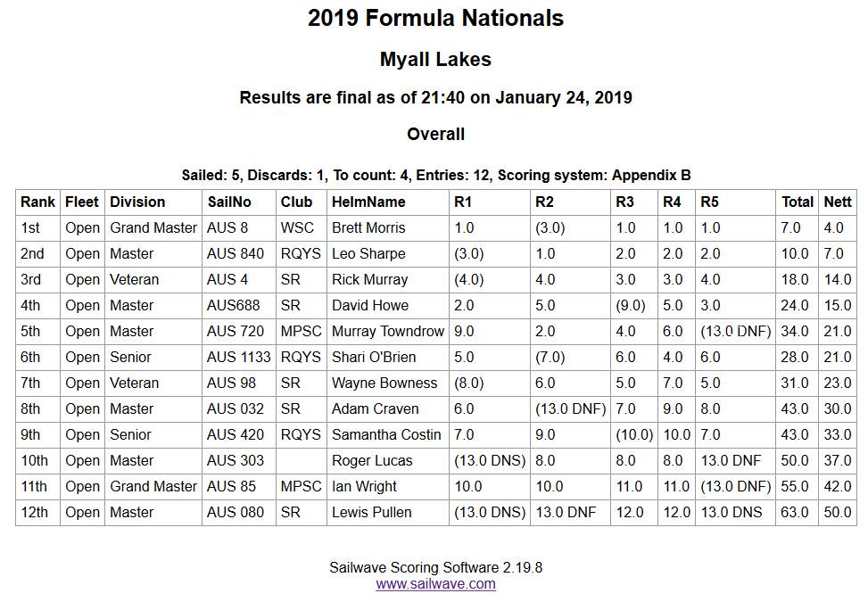The width and height of the screenshot is (868, 602).
Task: Click the Club column header
Action: coord(296,202)
